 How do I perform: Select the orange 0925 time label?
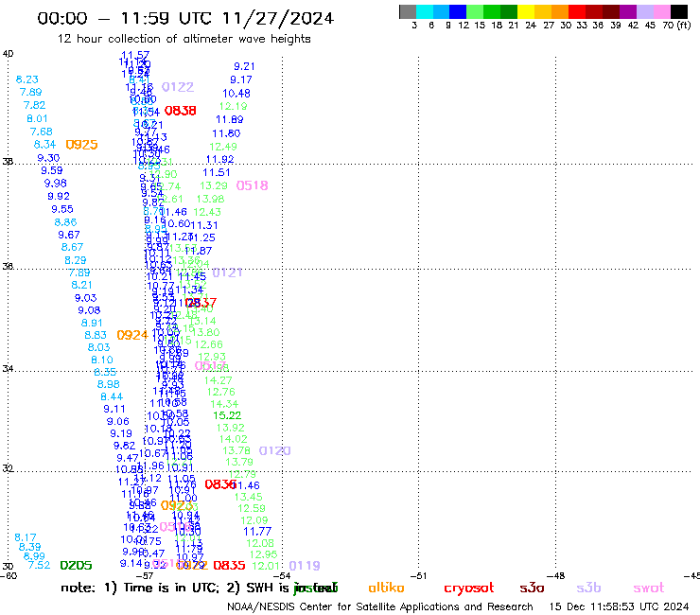[x=81, y=145]
